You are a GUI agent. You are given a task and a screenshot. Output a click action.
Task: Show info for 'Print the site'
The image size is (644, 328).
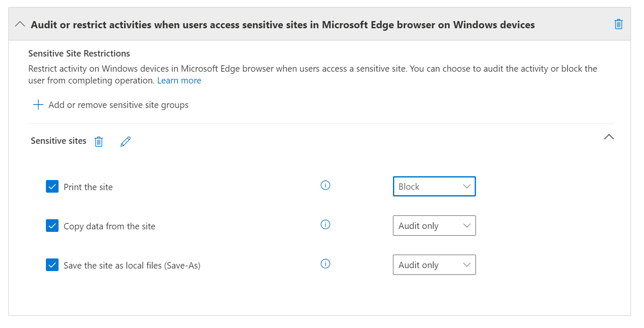pyautogui.click(x=325, y=186)
